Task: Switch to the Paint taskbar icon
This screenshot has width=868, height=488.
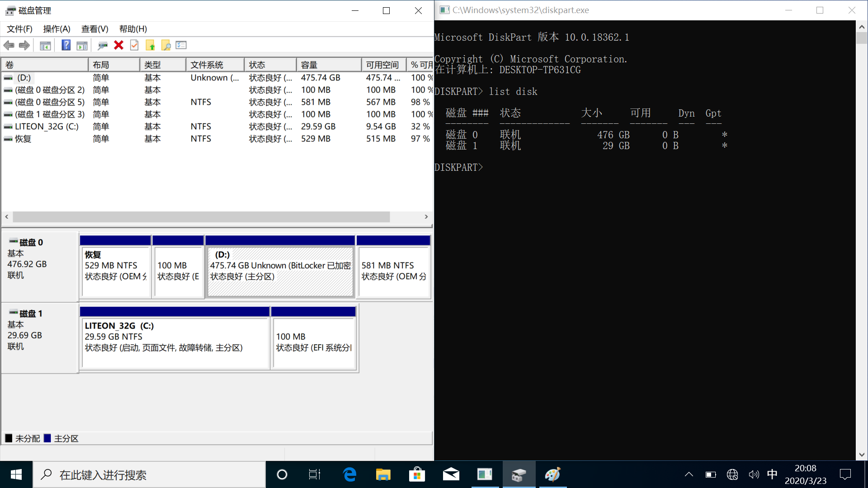Action: tap(552, 474)
